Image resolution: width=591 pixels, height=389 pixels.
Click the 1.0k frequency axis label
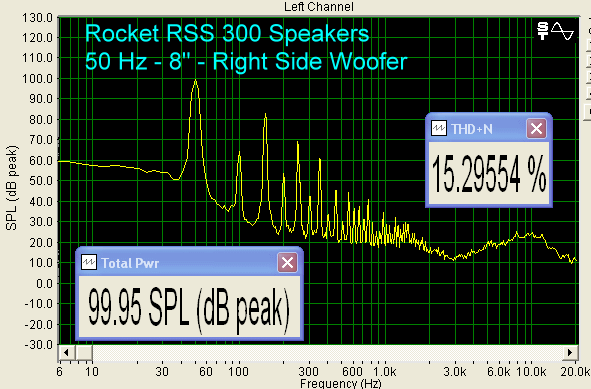(384, 372)
